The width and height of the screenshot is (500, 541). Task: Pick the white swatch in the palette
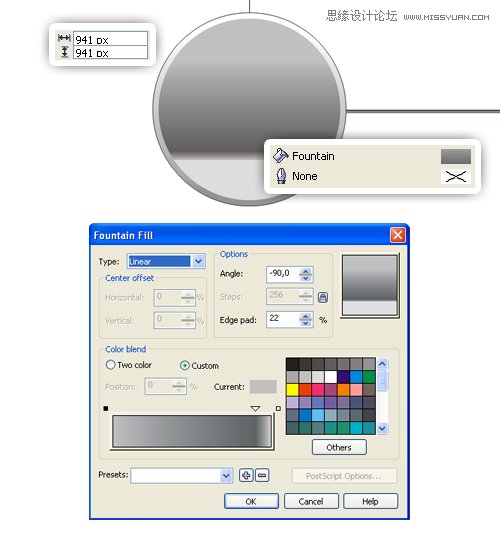331,377
